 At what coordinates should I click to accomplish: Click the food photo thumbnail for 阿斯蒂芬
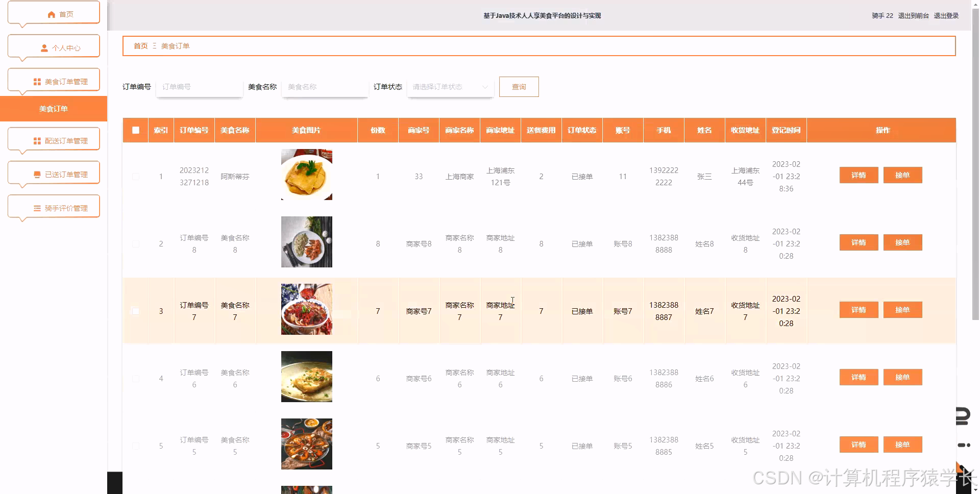306,175
